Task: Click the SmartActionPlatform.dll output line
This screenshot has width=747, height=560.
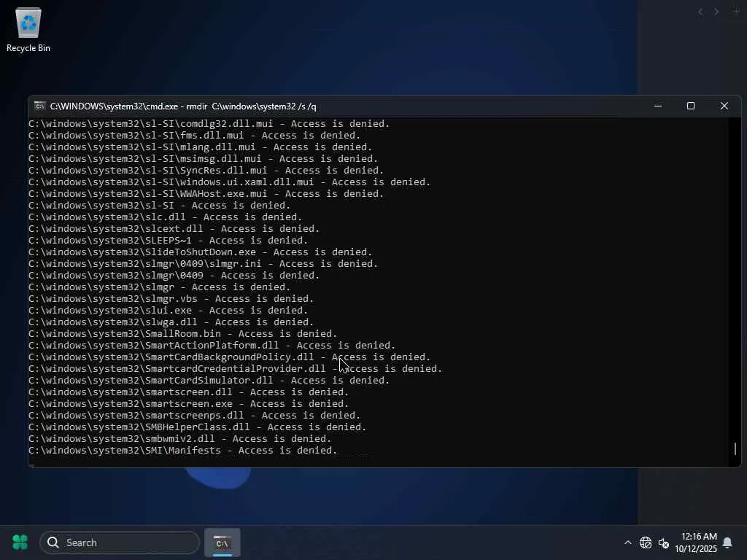Action: [212, 345]
